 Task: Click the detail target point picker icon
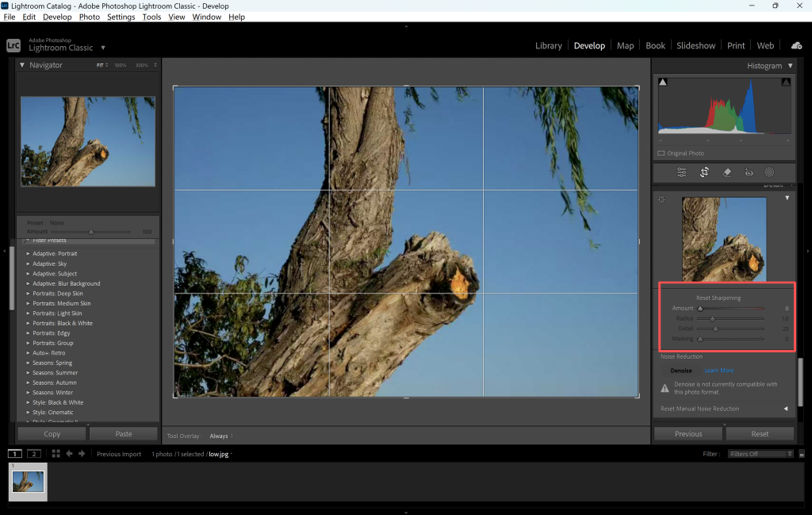click(x=662, y=199)
